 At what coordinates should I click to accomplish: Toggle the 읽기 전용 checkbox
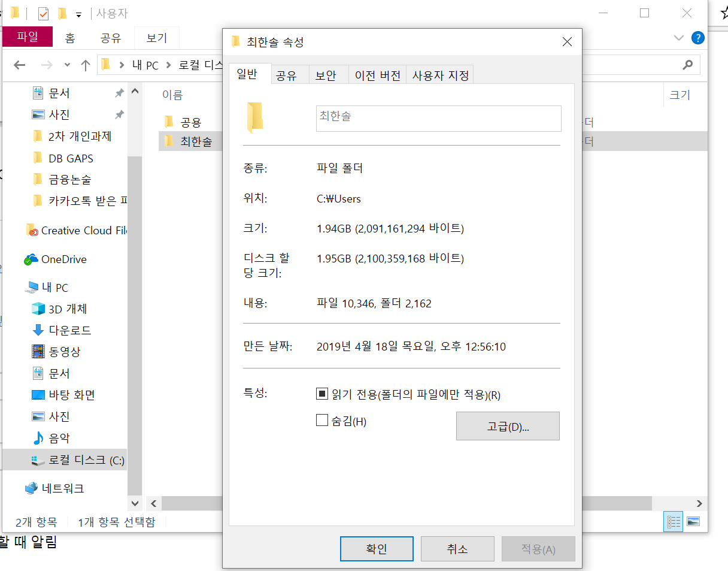click(321, 394)
